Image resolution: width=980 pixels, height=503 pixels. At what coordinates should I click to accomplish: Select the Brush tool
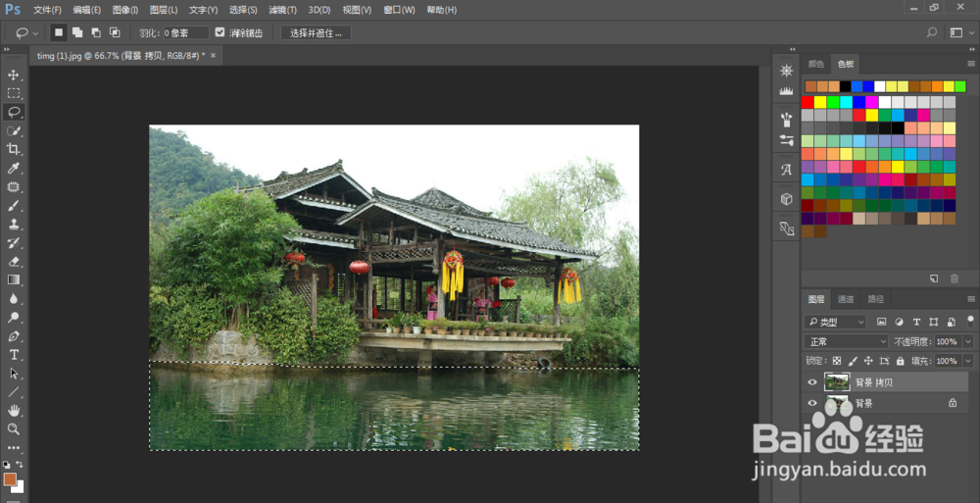[x=13, y=205]
